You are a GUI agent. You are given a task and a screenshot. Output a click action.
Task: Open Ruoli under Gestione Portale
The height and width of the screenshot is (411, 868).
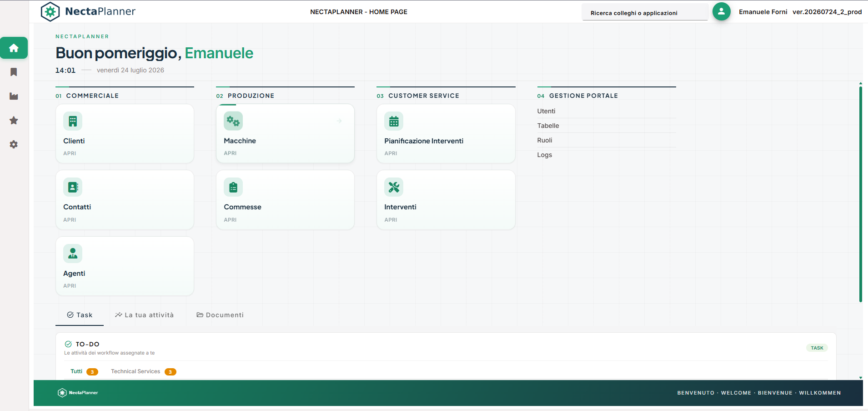(x=607, y=140)
